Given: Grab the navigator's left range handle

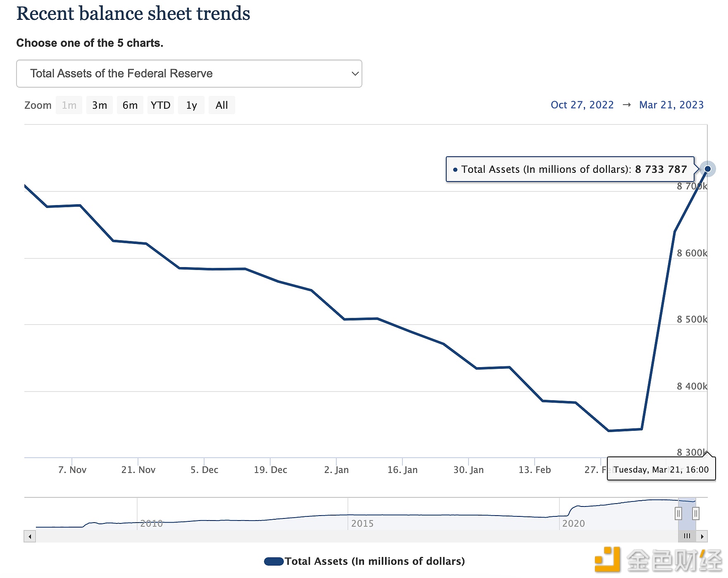Looking at the screenshot, I should (678, 514).
